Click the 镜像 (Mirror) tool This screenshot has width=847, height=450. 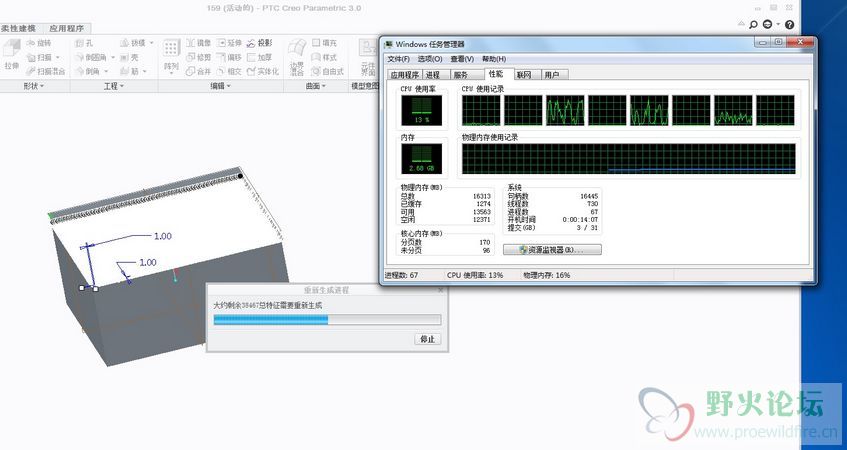click(198, 43)
